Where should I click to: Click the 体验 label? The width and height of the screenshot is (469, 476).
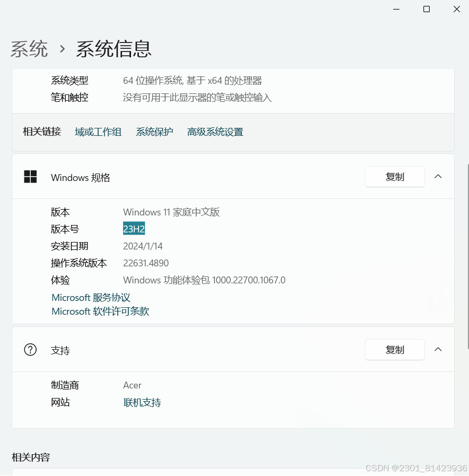pos(60,280)
